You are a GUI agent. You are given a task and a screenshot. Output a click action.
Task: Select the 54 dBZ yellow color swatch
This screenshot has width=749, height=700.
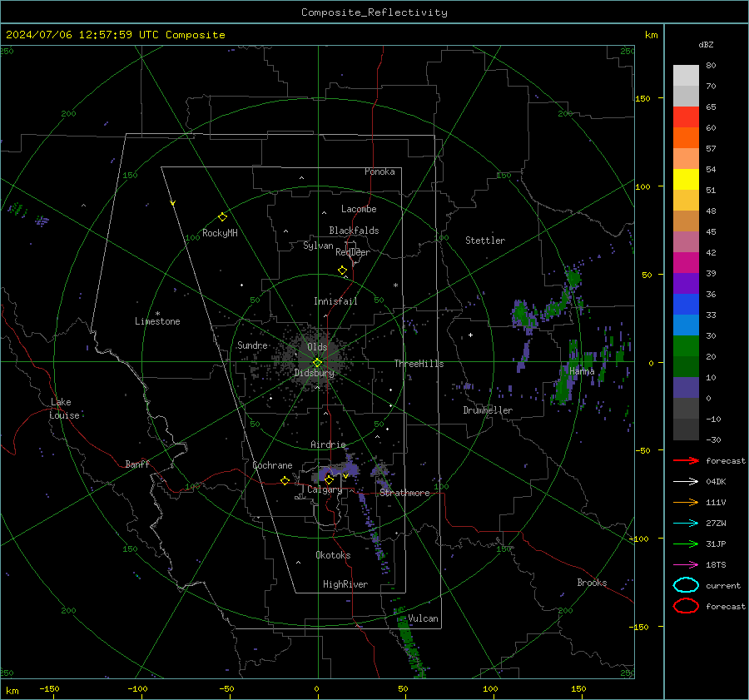point(686,180)
